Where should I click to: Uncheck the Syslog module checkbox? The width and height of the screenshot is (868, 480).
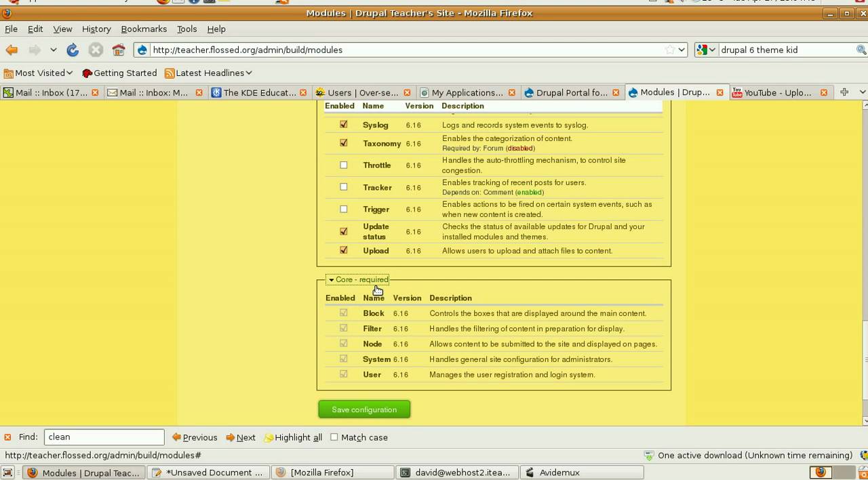coord(344,125)
